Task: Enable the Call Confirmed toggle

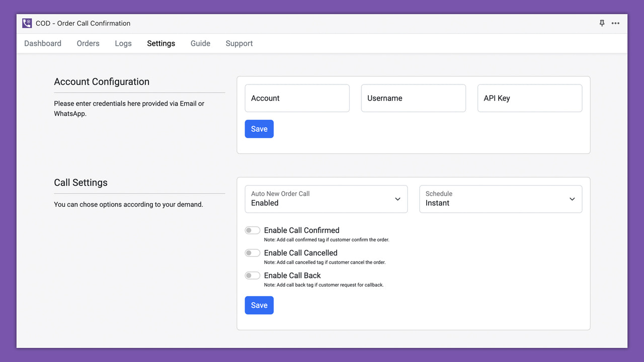Action: coord(252,230)
